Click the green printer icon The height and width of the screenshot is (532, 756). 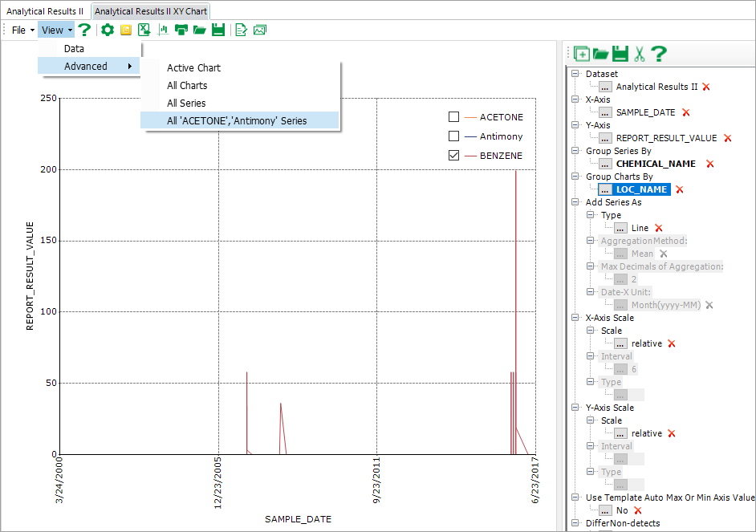[181, 30]
